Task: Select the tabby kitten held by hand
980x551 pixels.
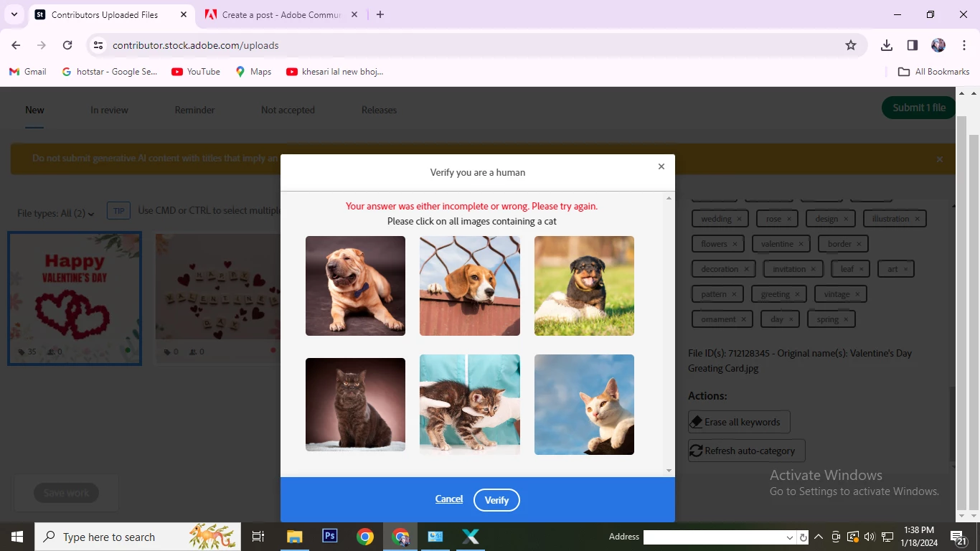Action: coord(470,405)
